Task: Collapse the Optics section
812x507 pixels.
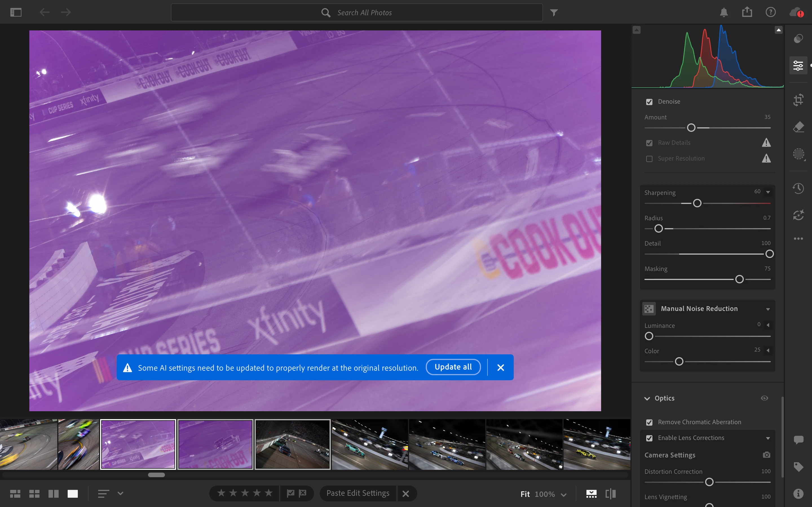Action: pos(647,398)
